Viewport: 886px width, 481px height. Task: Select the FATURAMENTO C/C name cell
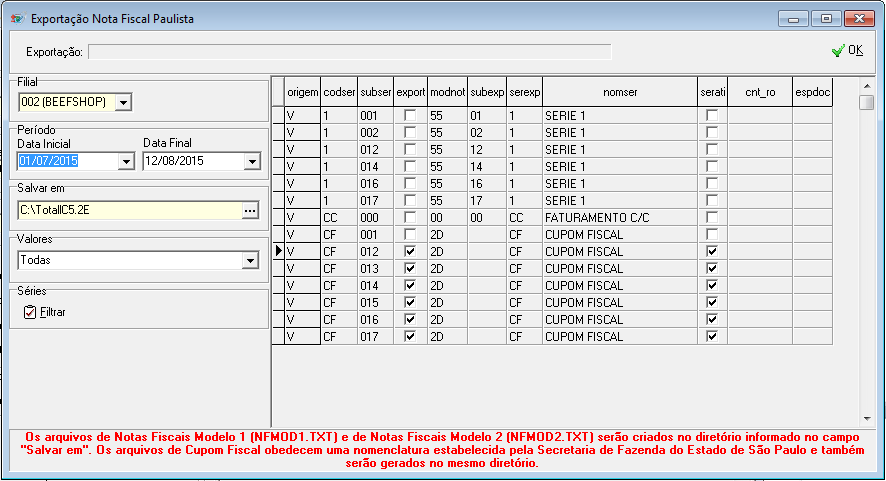tap(620, 218)
